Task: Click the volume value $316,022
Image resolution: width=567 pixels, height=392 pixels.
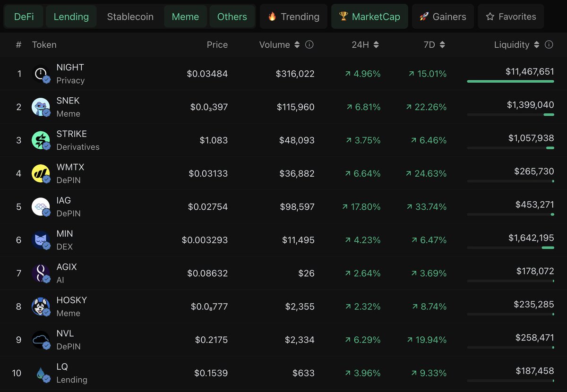Action: point(295,74)
